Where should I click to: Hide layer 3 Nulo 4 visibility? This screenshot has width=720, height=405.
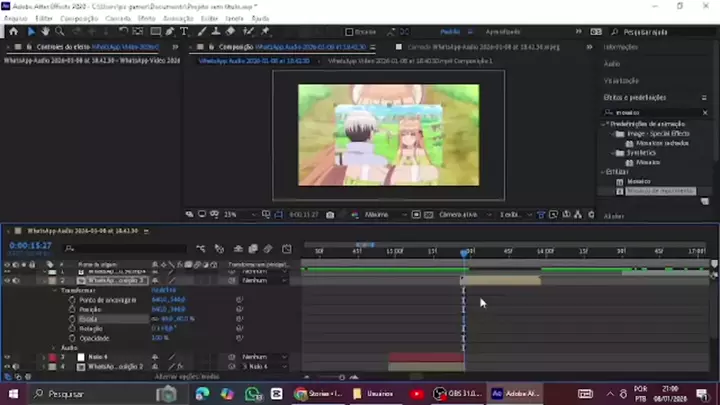(6, 357)
